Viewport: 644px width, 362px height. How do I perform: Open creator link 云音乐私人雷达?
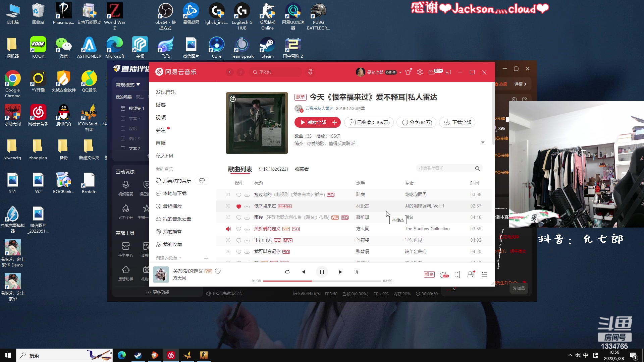[319, 108]
